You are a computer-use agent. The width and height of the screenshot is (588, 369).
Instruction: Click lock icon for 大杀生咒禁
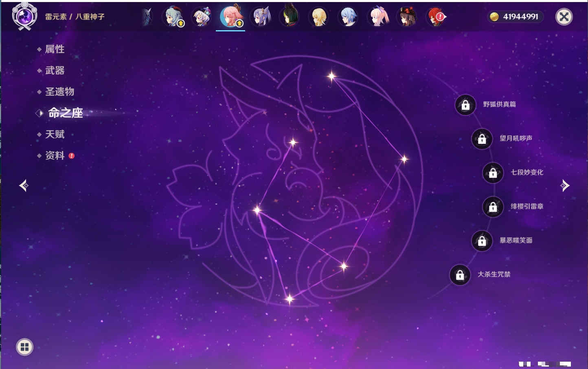[460, 275]
